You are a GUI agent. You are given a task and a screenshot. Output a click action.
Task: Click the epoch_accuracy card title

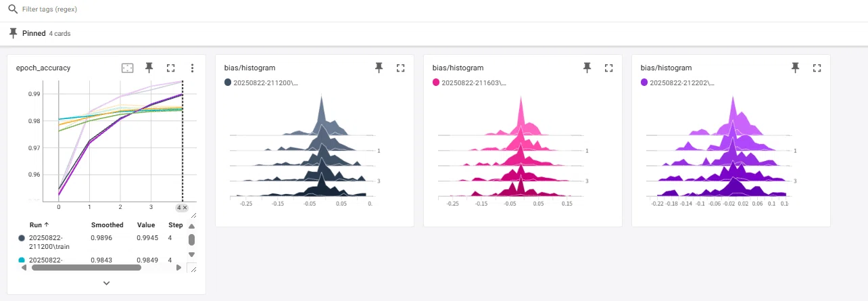click(x=43, y=68)
